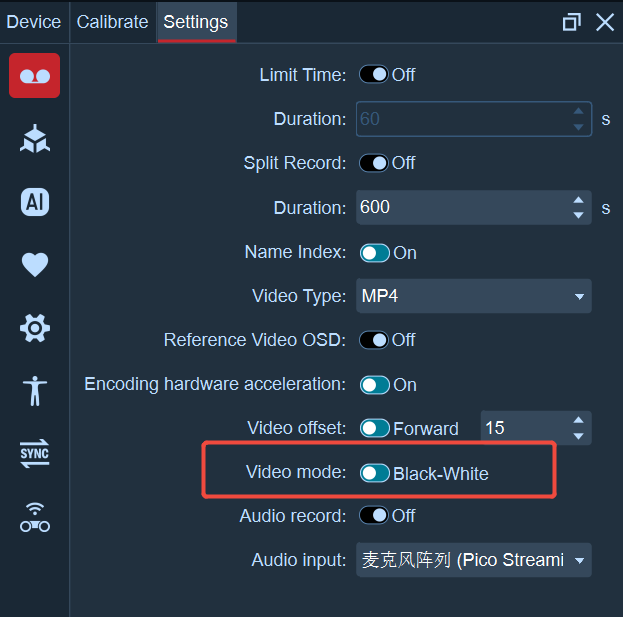The height and width of the screenshot is (617, 623).
Task: Select the rigid body cube icon
Action: [35, 139]
